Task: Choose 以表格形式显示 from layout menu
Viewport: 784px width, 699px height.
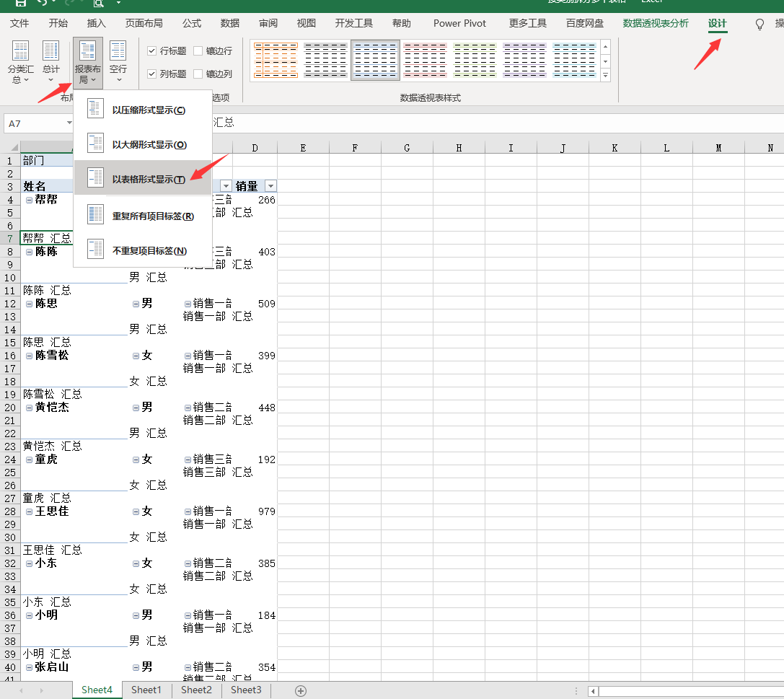Action: (143, 178)
